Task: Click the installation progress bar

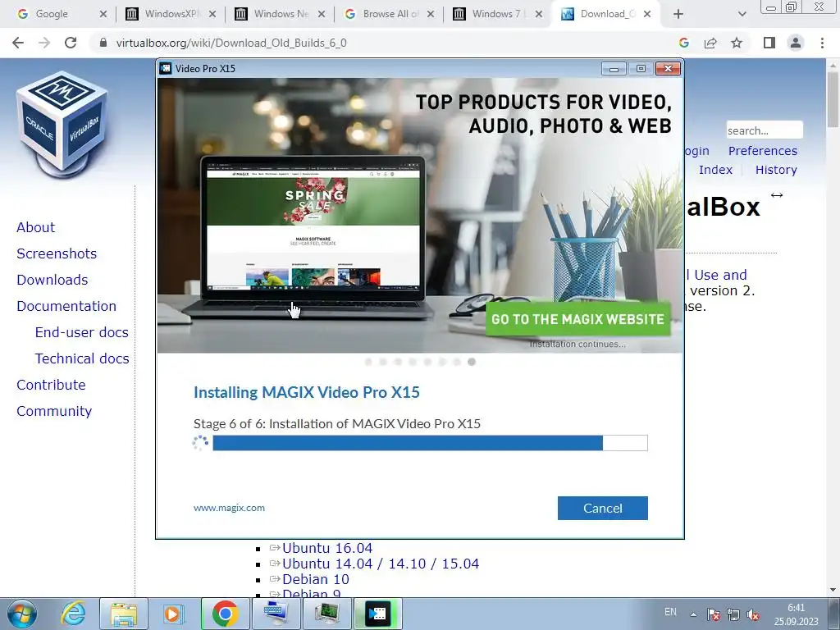Action: tap(430, 443)
